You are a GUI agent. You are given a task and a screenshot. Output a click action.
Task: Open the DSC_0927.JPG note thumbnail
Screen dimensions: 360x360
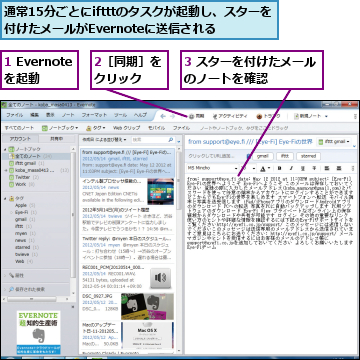(x=147, y=306)
